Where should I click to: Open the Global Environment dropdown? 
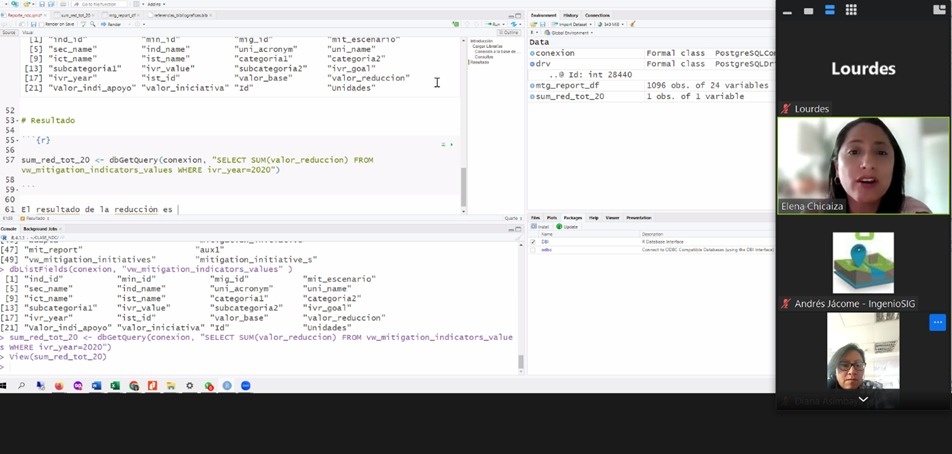point(569,33)
